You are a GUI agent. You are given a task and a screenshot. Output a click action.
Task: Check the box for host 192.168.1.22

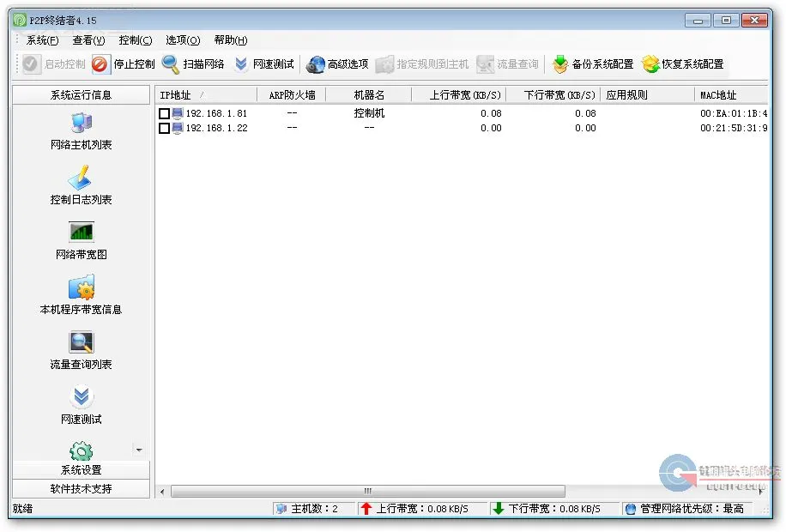tap(164, 128)
